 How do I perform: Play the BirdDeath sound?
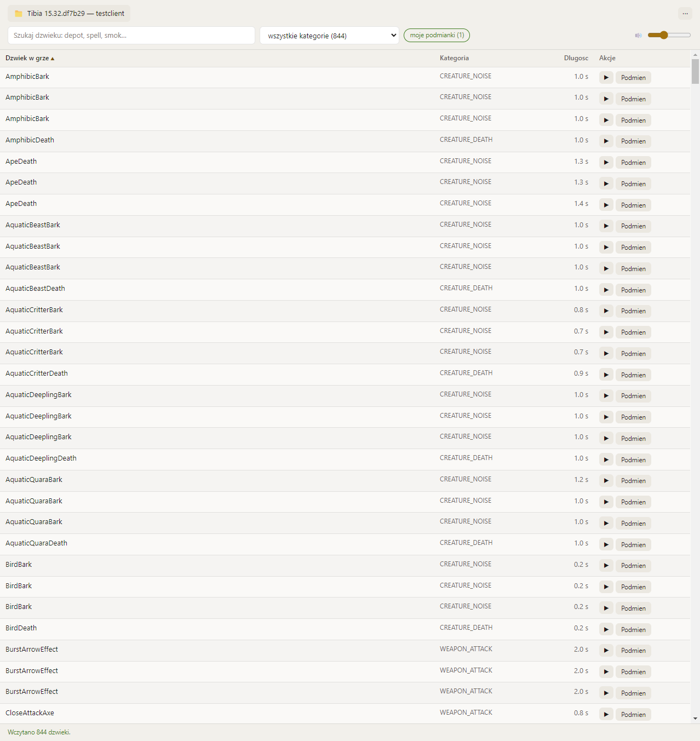pos(606,629)
